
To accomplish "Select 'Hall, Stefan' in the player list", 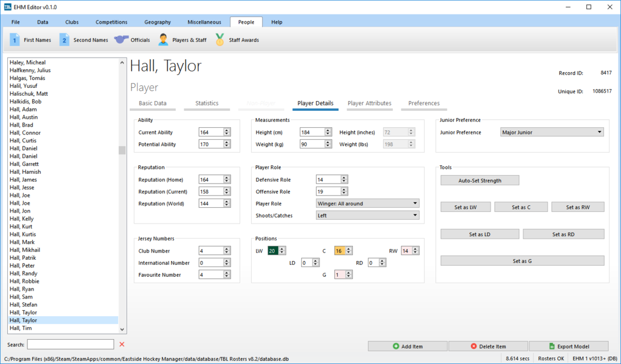I will [x=63, y=305].
